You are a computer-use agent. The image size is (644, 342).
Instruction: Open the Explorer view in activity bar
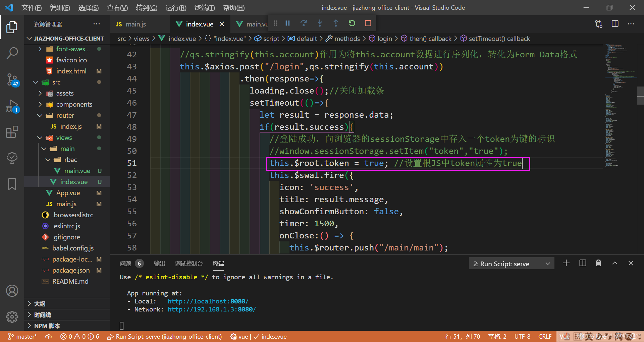click(x=12, y=27)
